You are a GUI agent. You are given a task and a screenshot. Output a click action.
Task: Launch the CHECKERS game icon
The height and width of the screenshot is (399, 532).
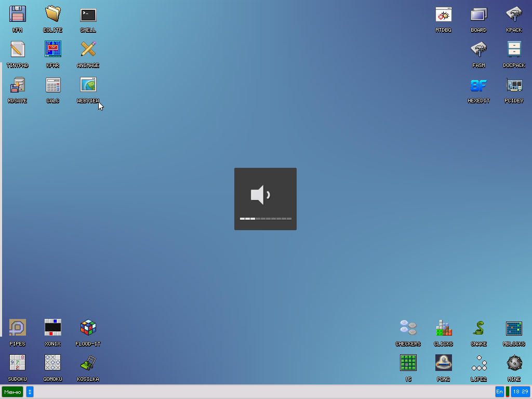pos(408,328)
